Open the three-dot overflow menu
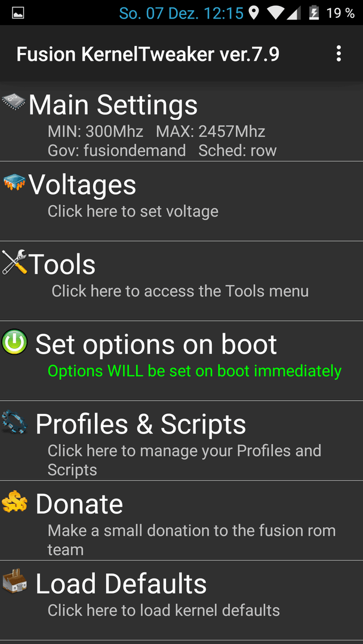363x644 pixels. 339,54
